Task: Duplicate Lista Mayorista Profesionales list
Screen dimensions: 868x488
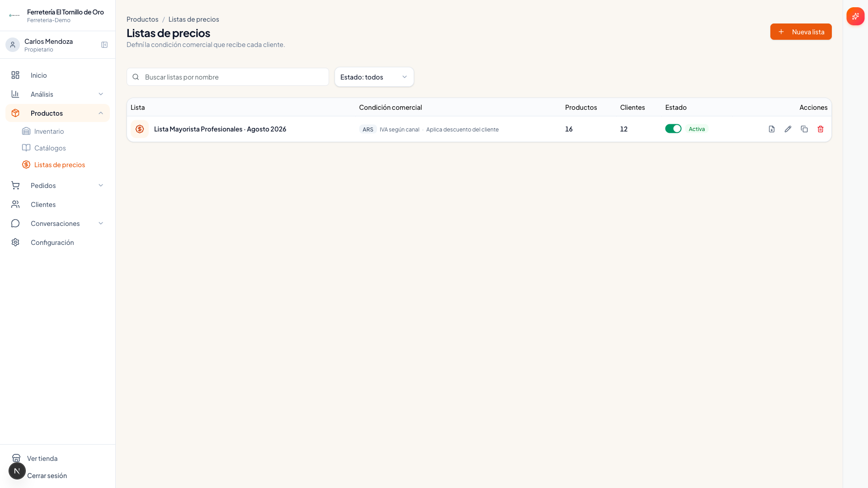Action: pyautogui.click(x=804, y=129)
